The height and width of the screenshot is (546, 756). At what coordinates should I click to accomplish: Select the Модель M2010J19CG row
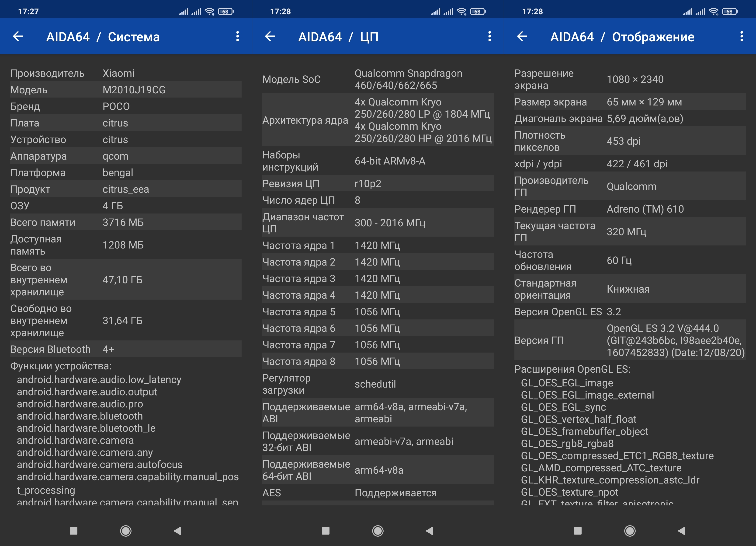(x=126, y=89)
